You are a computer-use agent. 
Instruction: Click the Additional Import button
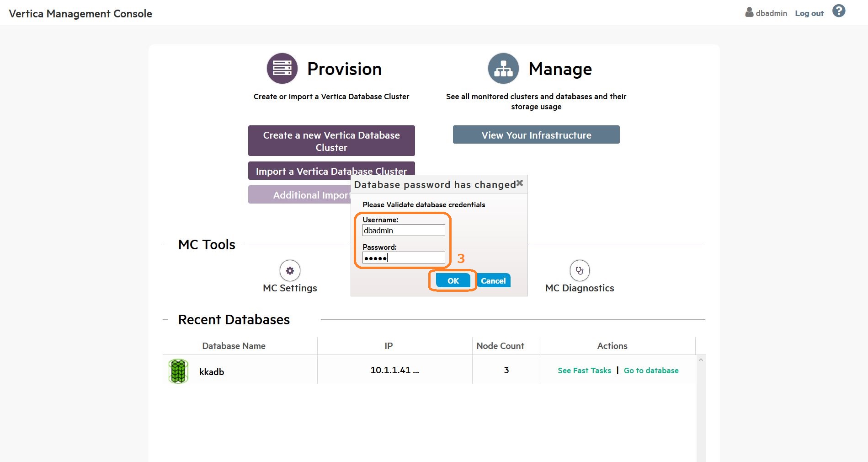click(299, 195)
